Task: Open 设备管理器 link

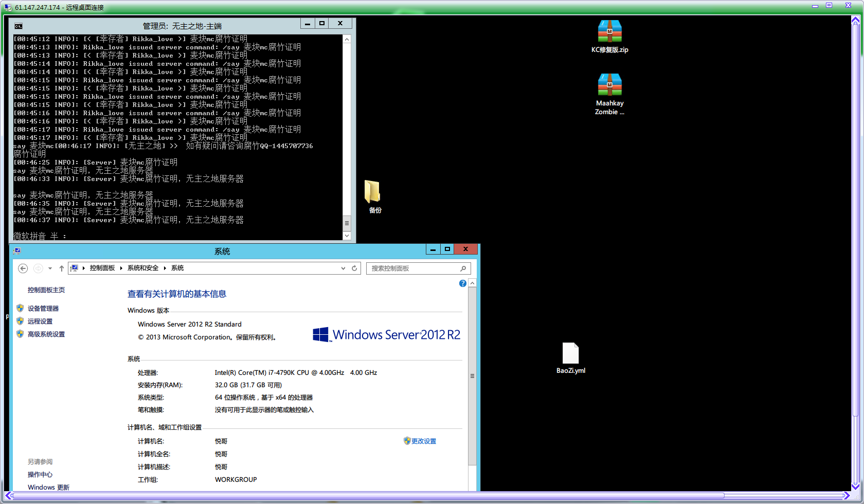Action: pos(43,309)
